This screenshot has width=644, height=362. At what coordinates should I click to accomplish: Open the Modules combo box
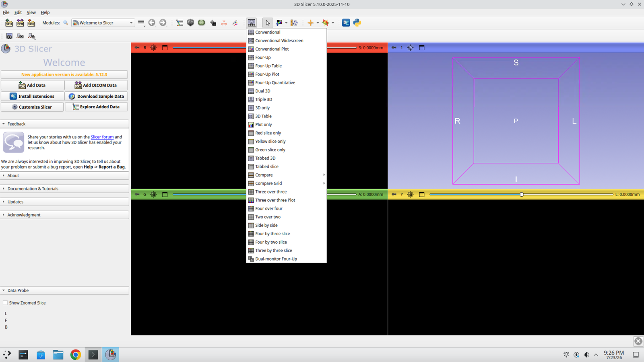point(103,23)
